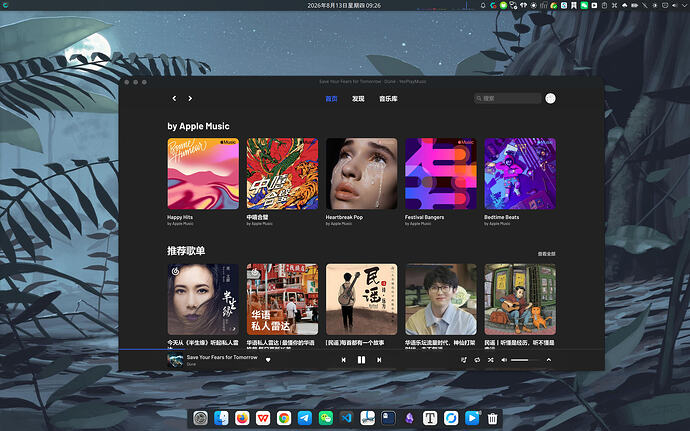
Task: Open Typora from the dock
Action: [430, 418]
